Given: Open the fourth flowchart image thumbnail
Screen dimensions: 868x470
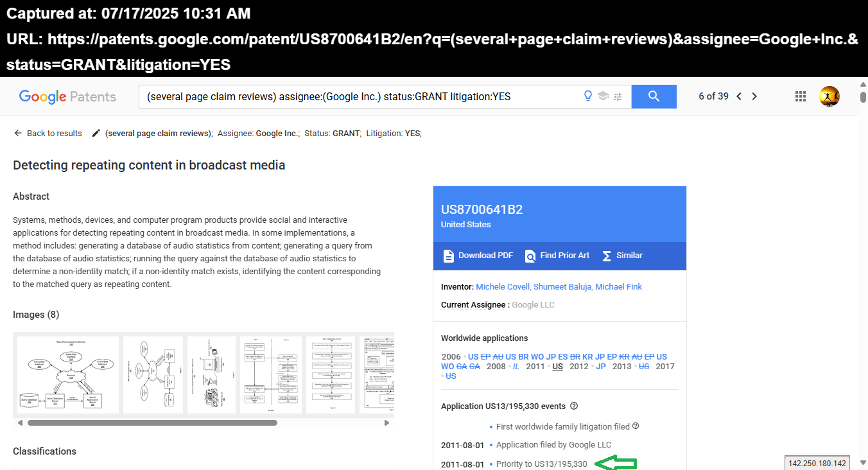Looking at the screenshot, I should (x=271, y=375).
